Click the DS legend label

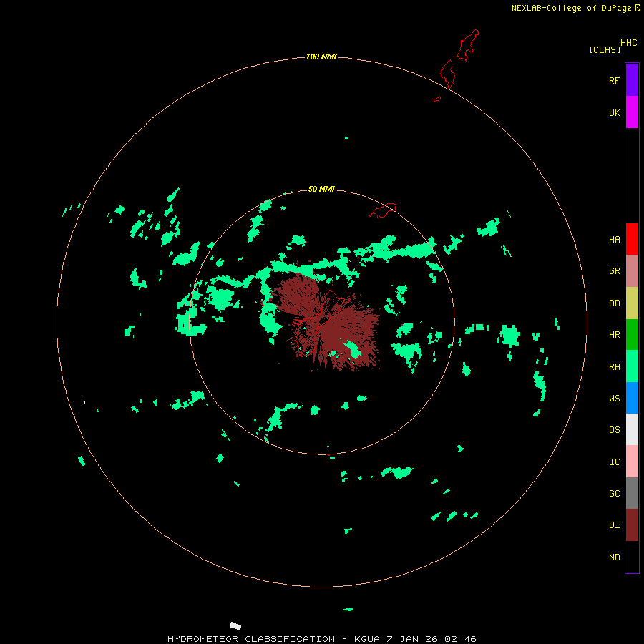click(x=615, y=430)
